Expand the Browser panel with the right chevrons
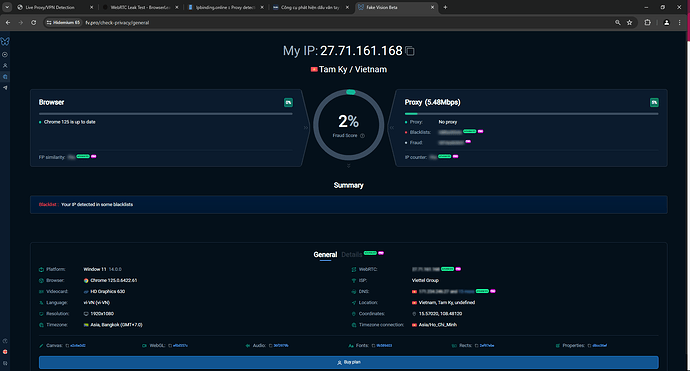The image size is (690, 371). (306, 128)
